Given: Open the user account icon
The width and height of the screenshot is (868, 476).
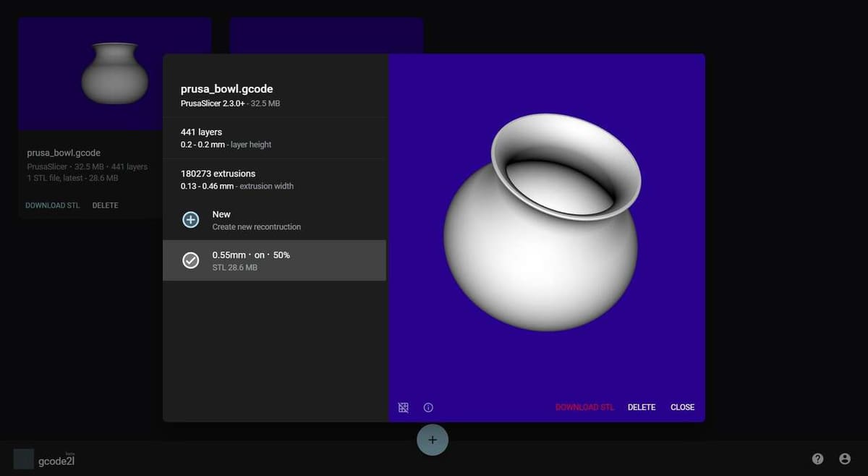Looking at the screenshot, I should [844, 459].
